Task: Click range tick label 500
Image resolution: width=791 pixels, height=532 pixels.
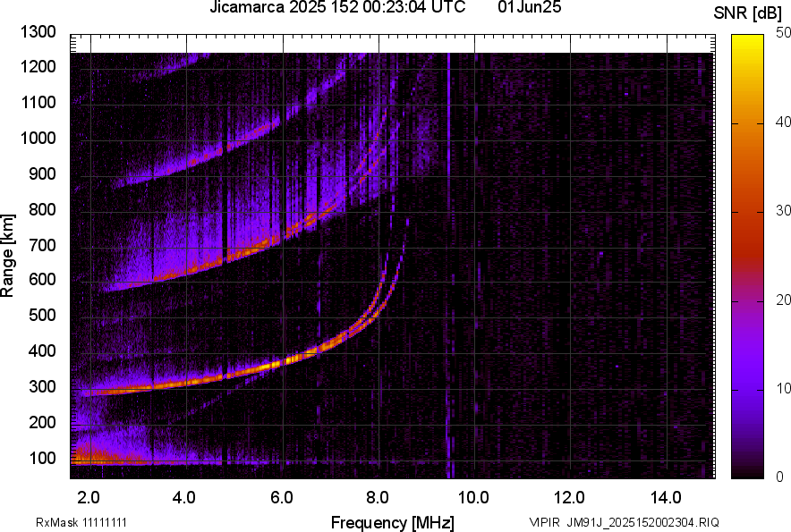Action: point(42,315)
